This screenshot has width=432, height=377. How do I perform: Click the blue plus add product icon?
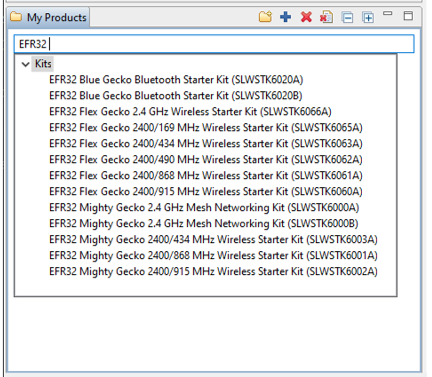285,17
